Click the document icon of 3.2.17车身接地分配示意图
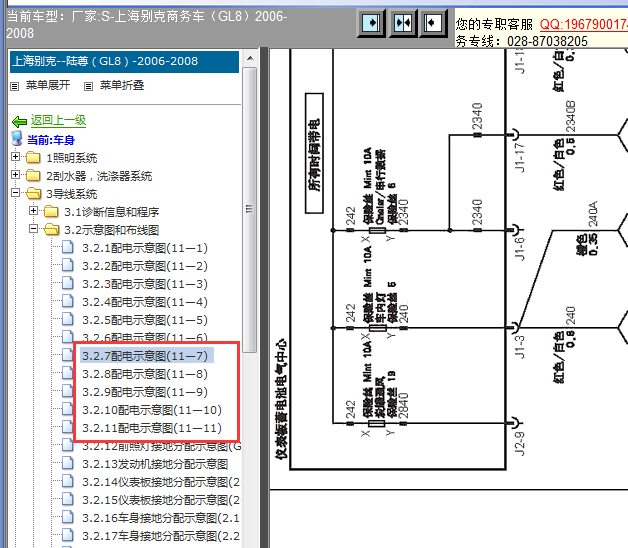628x548 pixels. 68,535
